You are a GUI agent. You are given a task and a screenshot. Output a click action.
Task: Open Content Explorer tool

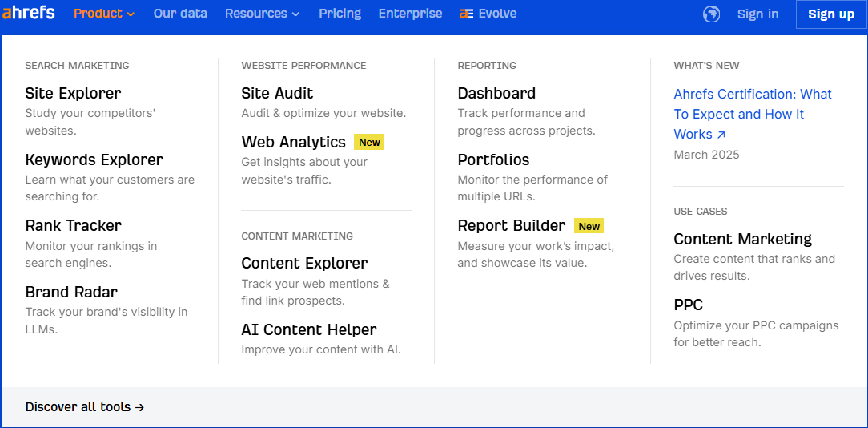point(304,263)
